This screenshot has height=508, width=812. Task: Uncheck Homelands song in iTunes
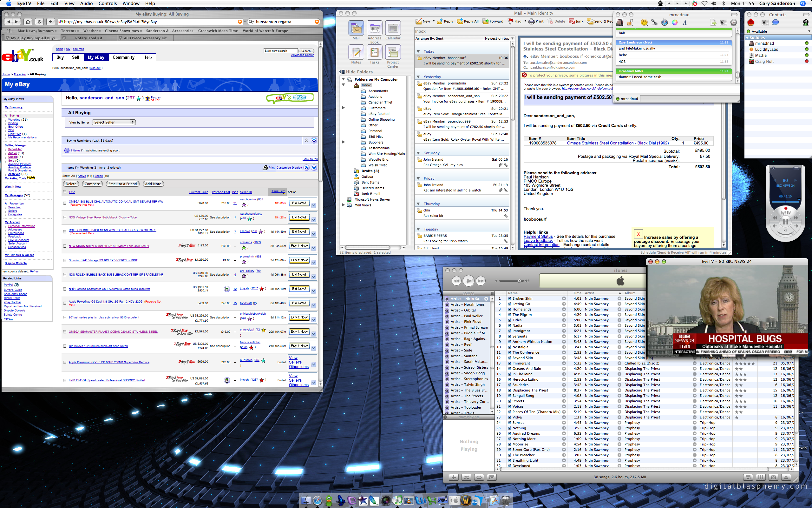pyautogui.click(x=509, y=309)
